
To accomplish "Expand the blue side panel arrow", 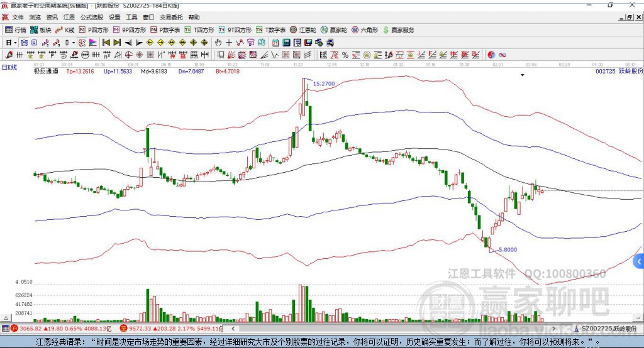I will pyautogui.click(x=639, y=261).
